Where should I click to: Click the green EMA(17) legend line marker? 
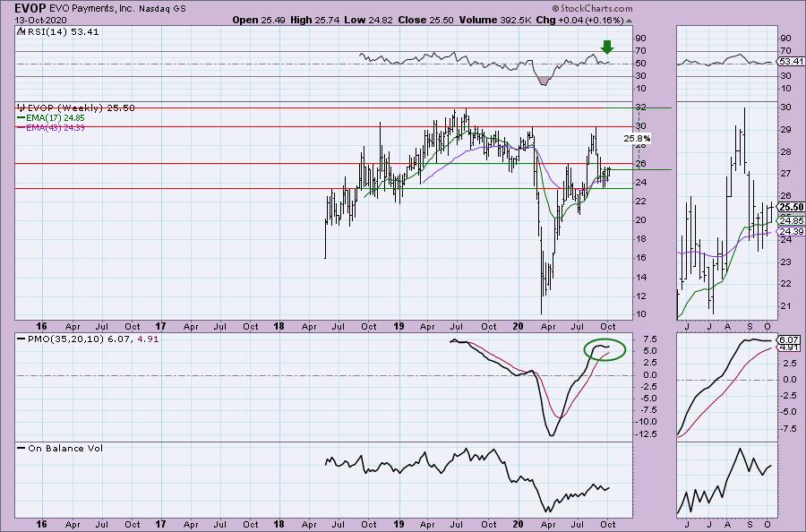[21, 117]
